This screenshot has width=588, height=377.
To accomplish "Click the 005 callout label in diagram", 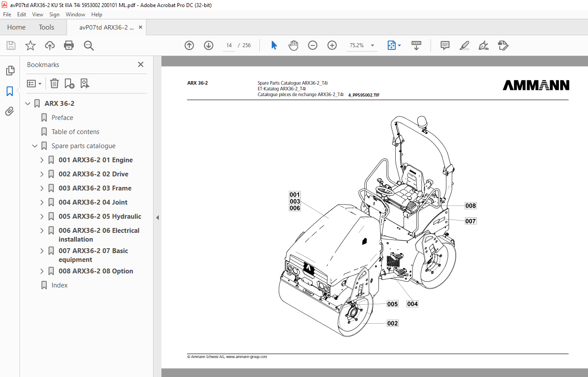I will coord(393,304).
